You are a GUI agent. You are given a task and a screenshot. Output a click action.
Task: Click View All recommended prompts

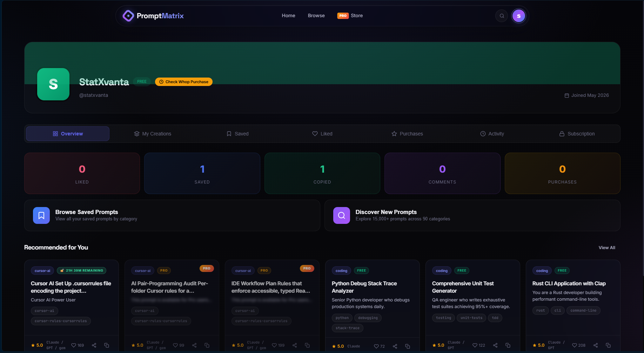coord(607,248)
